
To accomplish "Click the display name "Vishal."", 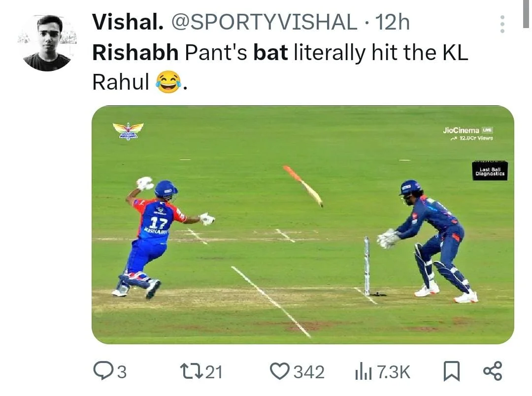I will [126, 23].
